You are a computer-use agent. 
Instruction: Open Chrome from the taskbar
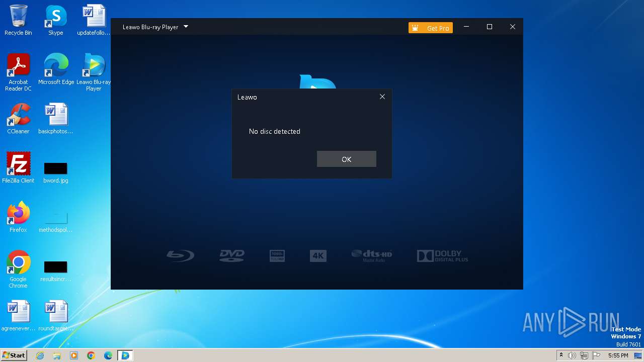(x=91, y=355)
